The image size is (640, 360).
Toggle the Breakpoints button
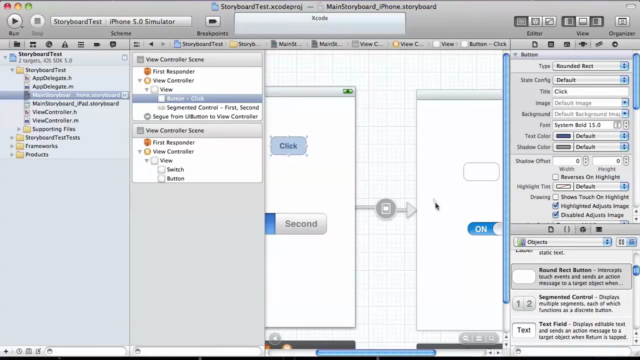point(212,21)
